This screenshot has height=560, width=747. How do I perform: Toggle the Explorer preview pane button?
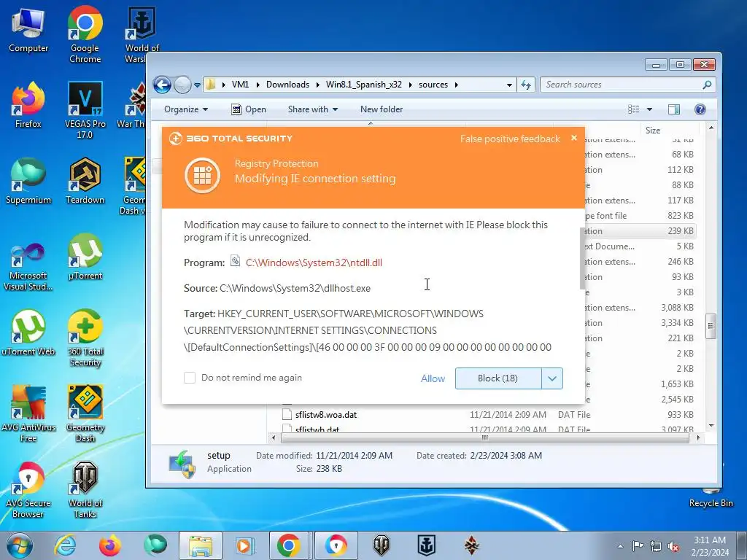point(674,109)
